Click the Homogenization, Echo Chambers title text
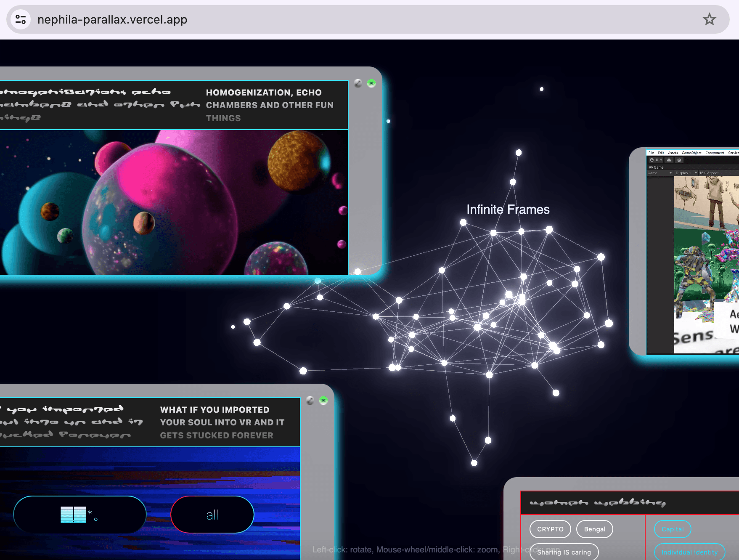 pos(270,105)
